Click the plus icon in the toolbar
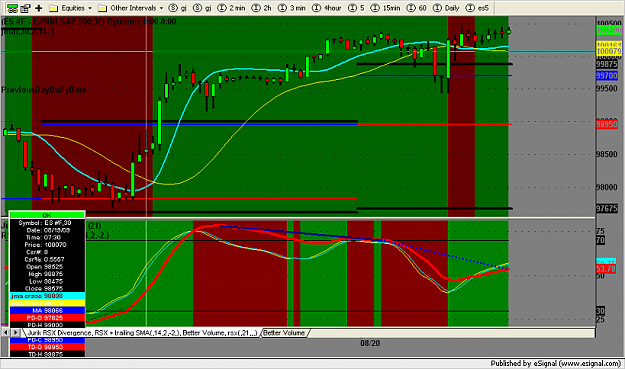The width and height of the screenshot is (625, 369). pyautogui.click(x=39, y=8)
